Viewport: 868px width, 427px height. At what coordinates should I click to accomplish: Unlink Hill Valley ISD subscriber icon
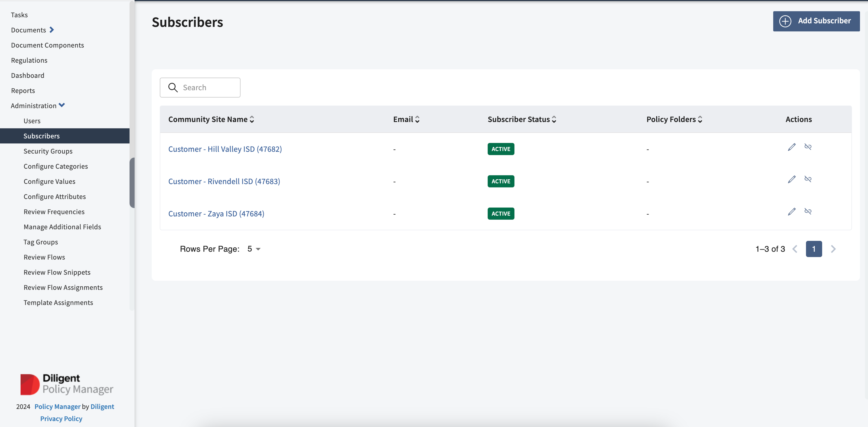808,147
